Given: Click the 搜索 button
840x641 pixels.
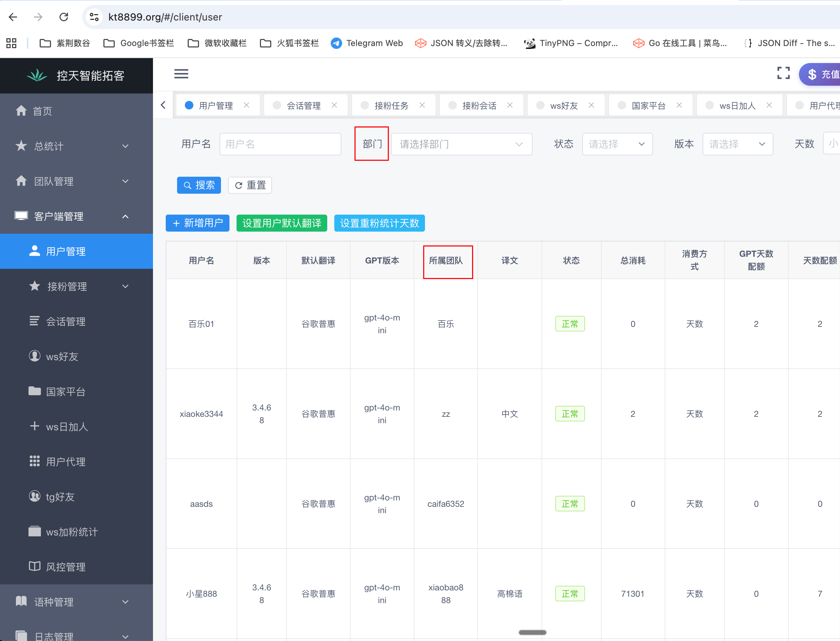Looking at the screenshot, I should tap(199, 185).
